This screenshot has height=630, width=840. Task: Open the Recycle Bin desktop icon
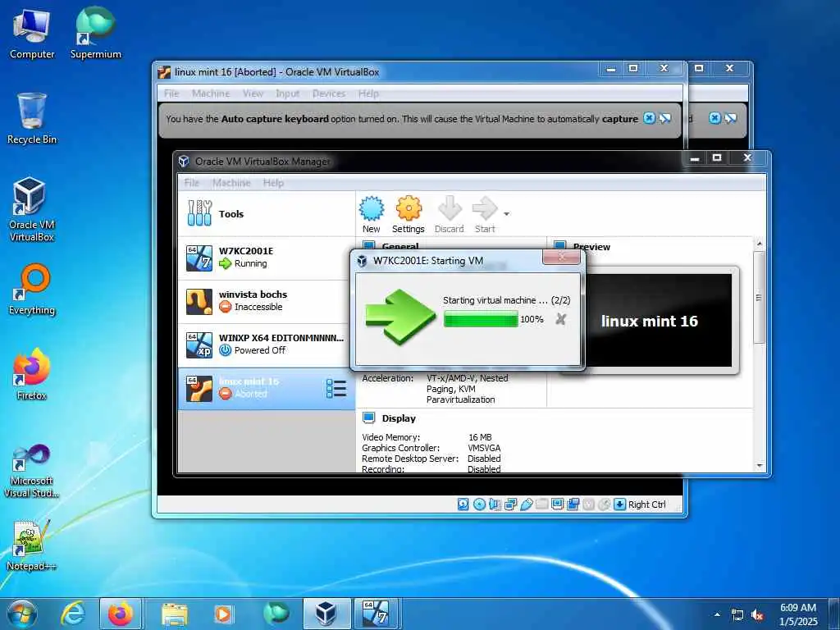pos(32,119)
